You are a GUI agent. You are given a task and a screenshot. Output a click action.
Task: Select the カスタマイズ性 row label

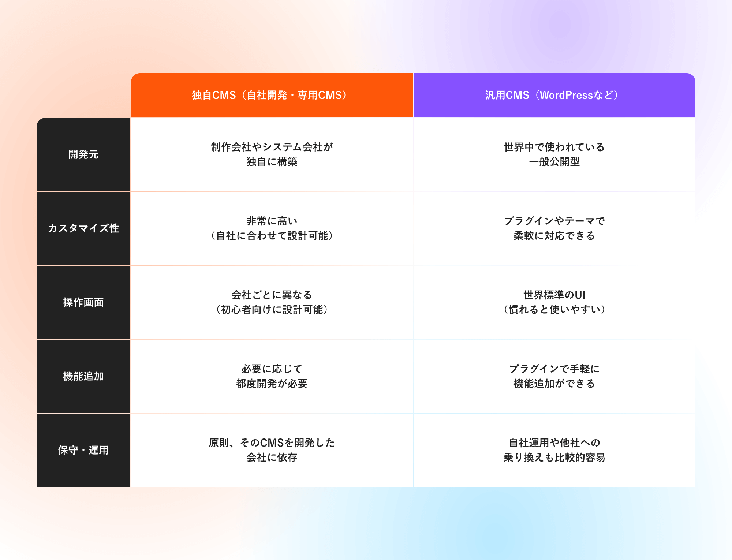83,228
